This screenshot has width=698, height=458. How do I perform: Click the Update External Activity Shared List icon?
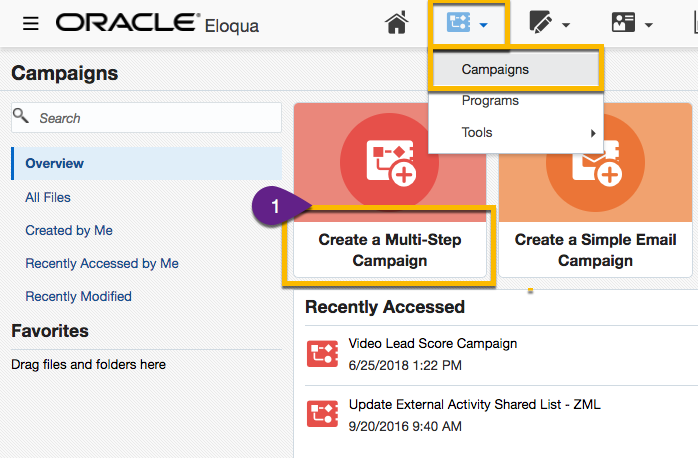(322, 414)
